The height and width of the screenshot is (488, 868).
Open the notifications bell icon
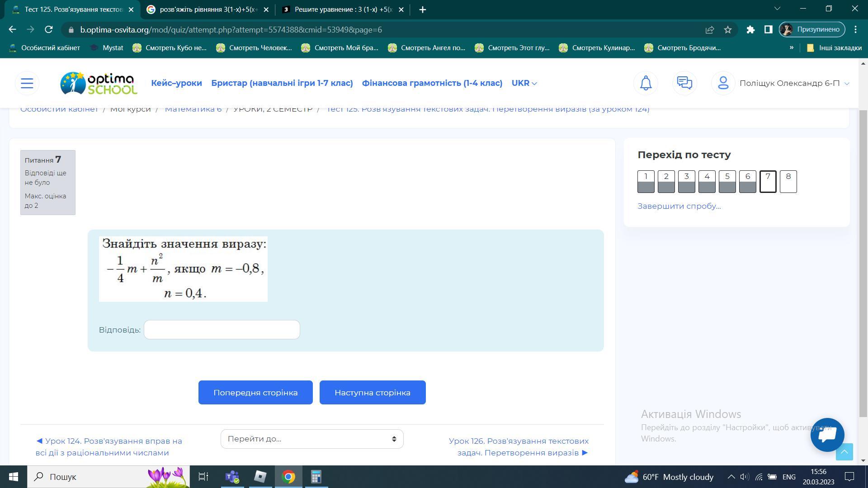click(x=646, y=83)
